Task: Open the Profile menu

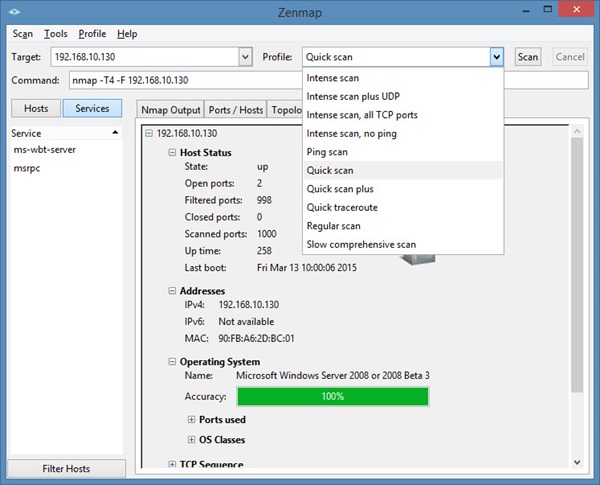Action: [x=92, y=34]
